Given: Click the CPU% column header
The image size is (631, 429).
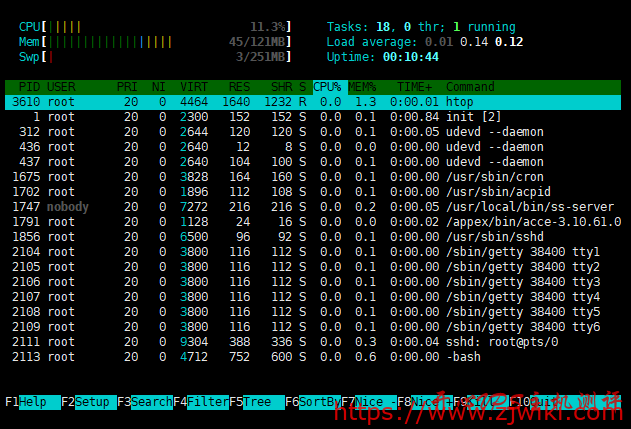Looking at the screenshot, I should coord(328,87).
